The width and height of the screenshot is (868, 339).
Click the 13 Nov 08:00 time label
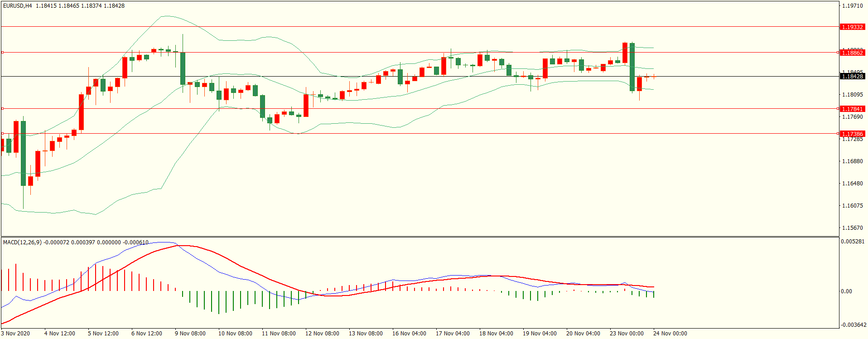pyautogui.click(x=366, y=334)
